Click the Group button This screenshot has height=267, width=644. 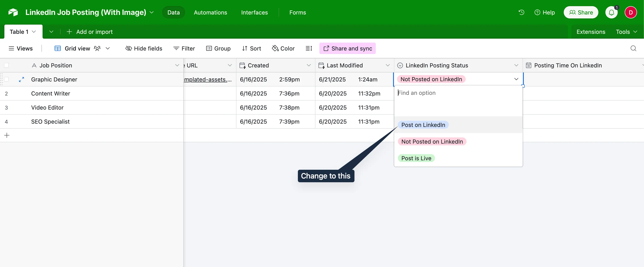pos(218,48)
